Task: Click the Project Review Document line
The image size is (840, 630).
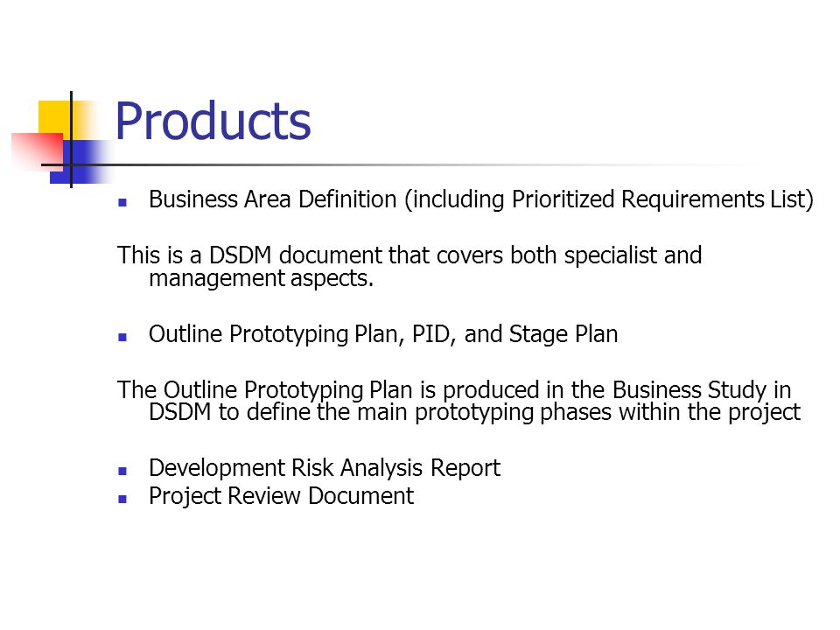Action: (x=281, y=496)
